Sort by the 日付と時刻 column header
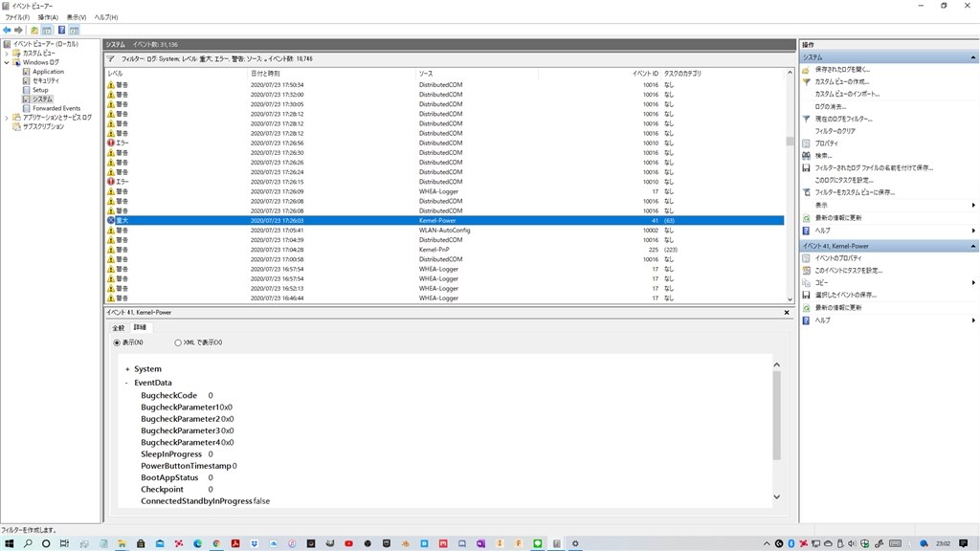980x551 pixels. pos(332,73)
